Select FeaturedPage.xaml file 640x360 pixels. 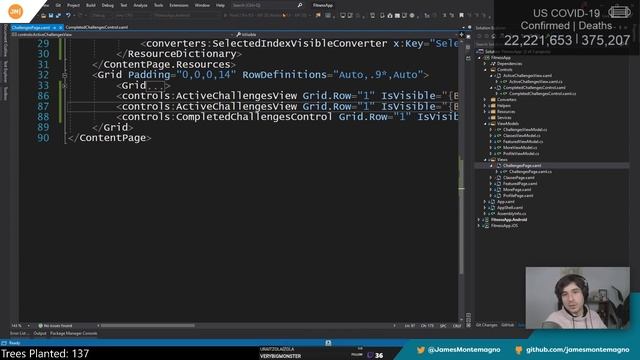coord(520,184)
